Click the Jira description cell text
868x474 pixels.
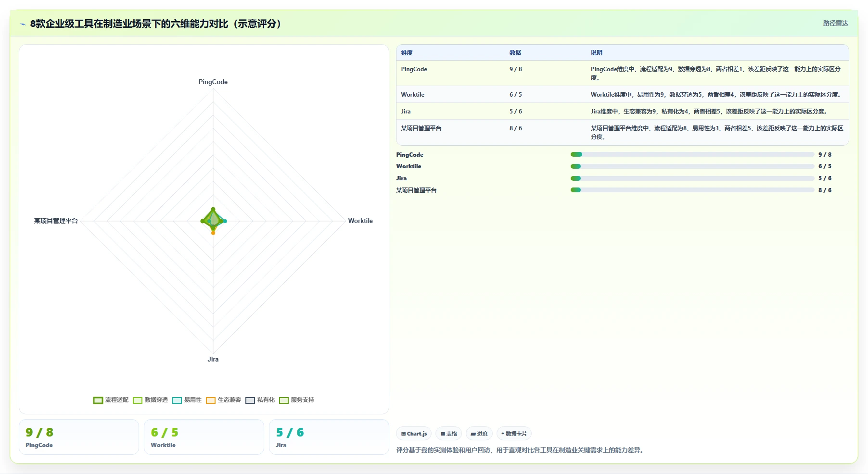pyautogui.click(x=710, y=112)
